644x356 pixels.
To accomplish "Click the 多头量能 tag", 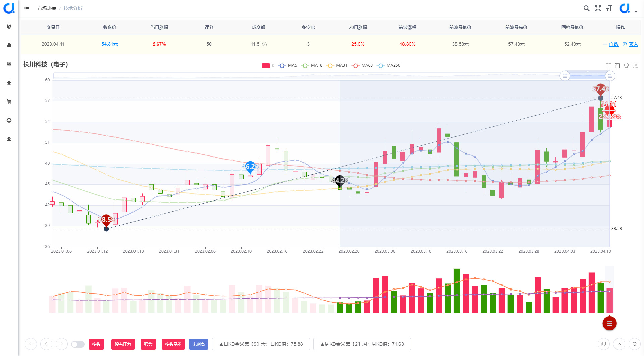I will click(x=173, y=344).
